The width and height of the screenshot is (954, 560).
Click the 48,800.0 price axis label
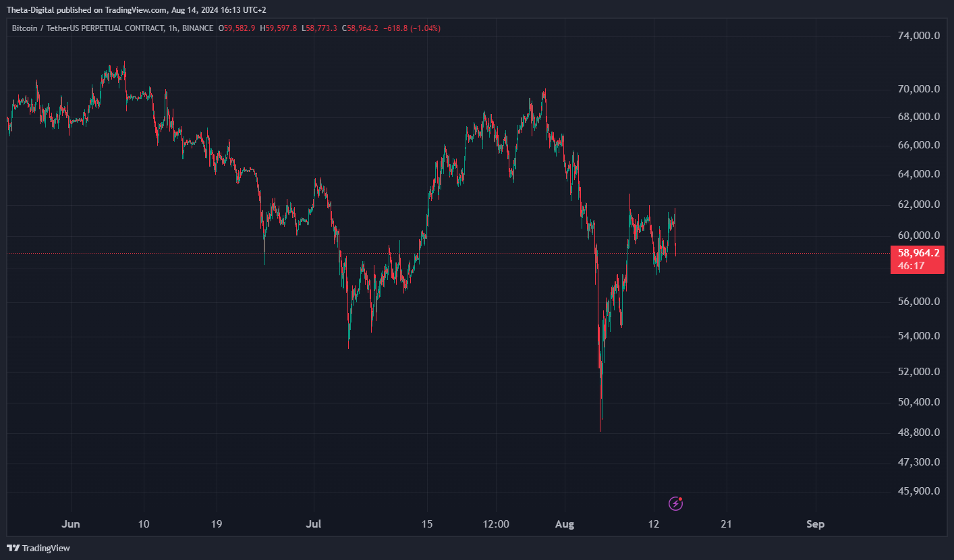pos(918,432)
